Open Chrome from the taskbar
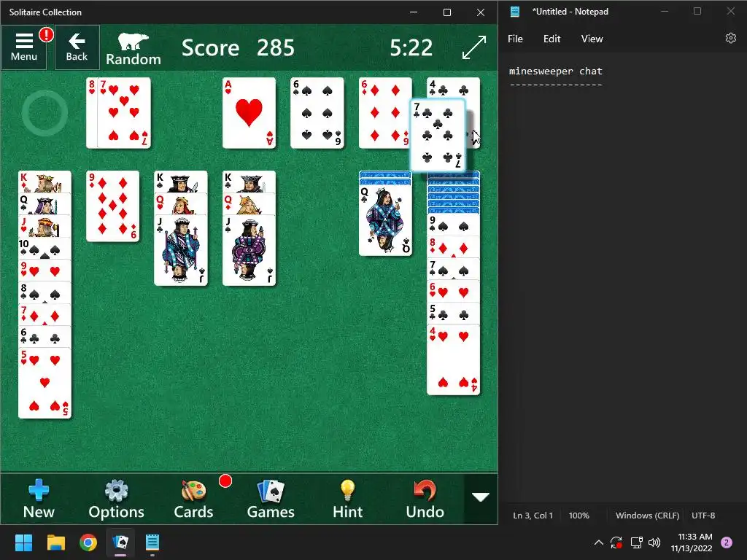Screen dimensions: 747x560 88,542
